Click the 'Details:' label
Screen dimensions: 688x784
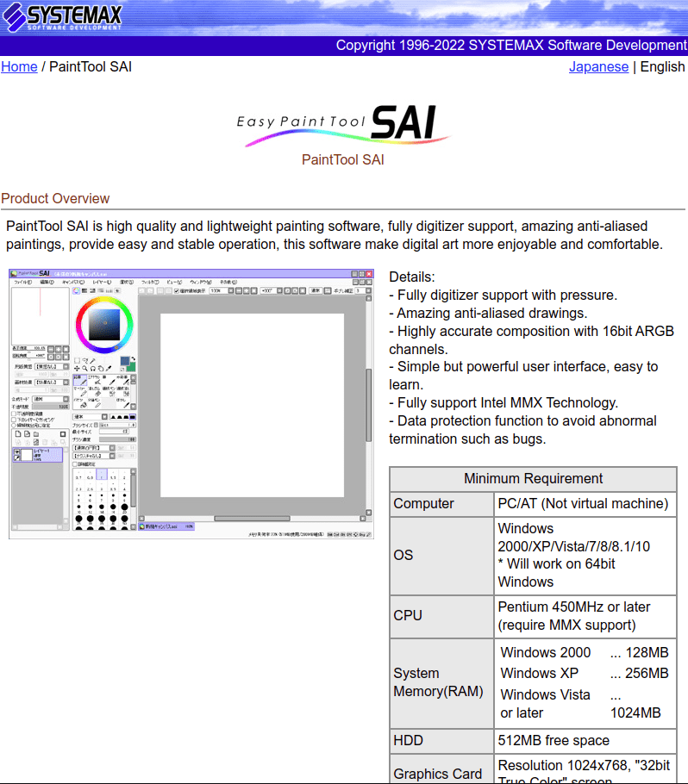coord(412,277)
